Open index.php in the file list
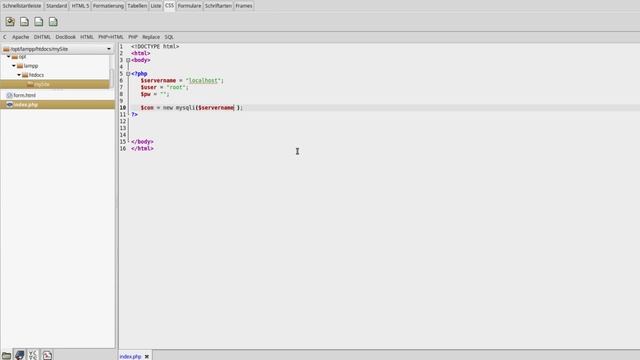 coord(26,104)
